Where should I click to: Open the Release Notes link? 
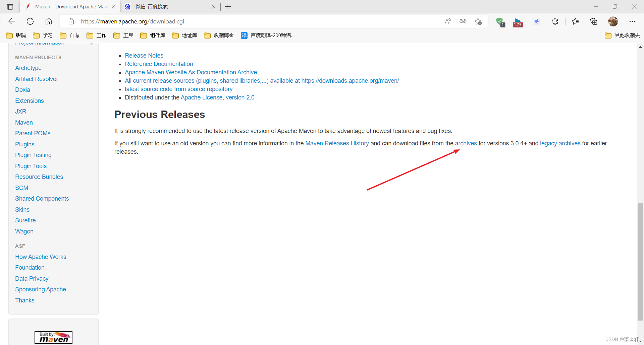click(x=144, y=56)
